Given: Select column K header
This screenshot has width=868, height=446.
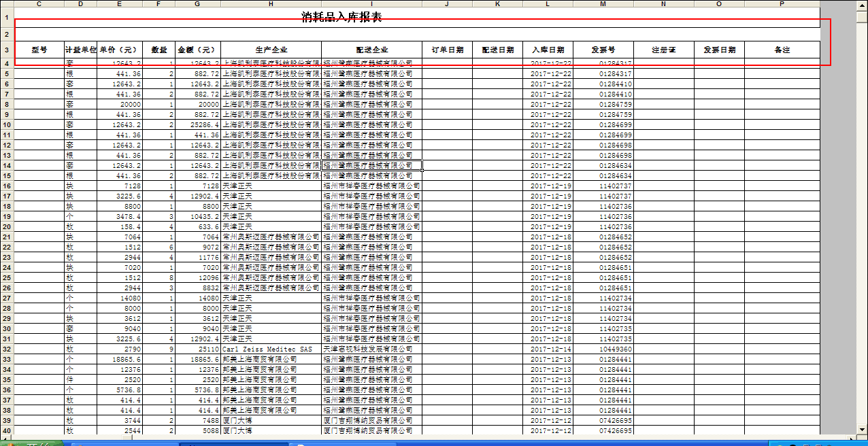Looking at the screenshot, I should (x=497, y=4).
